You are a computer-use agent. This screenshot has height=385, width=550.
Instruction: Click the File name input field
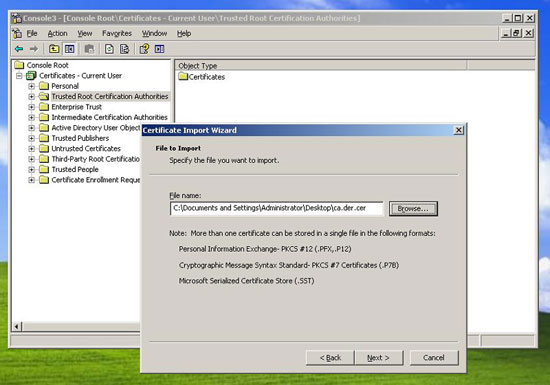(x=277, y=208)
